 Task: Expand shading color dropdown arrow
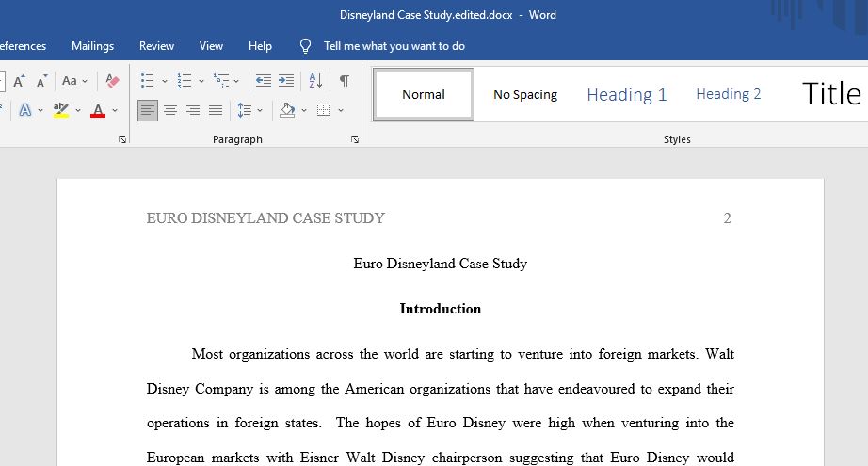pyautogui.click(x=304, y=110)
